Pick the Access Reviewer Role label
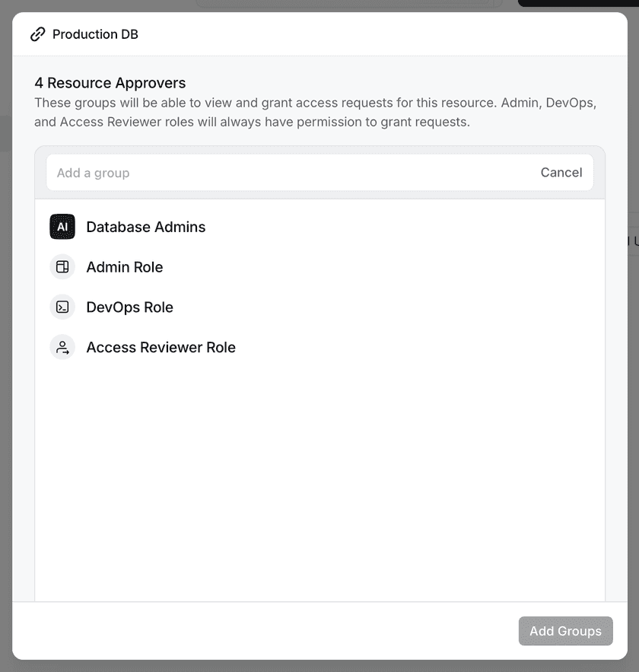639x672 pixels. click(161, 348)
